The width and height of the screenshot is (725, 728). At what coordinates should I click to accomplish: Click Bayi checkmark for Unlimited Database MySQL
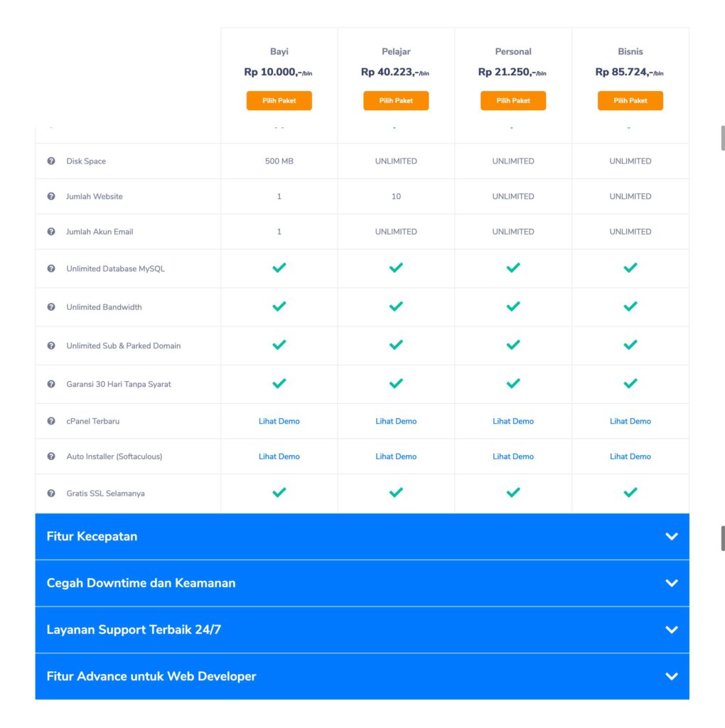click(279, 267)
